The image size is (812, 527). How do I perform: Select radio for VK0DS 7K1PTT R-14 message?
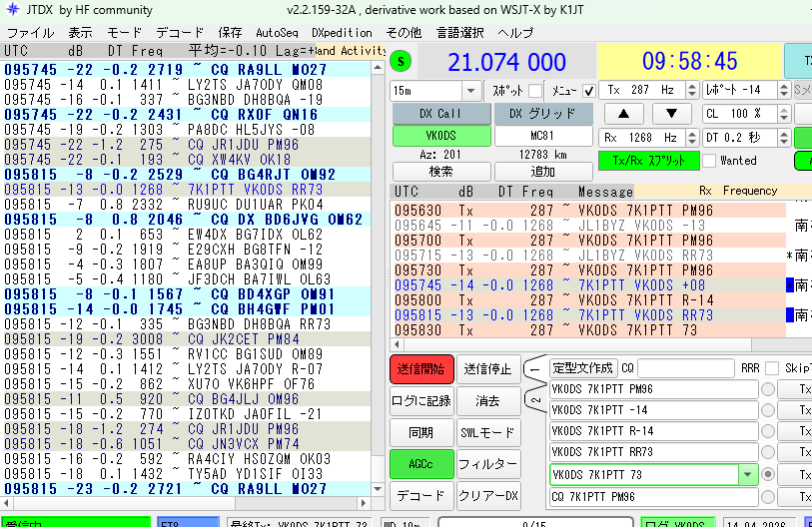point(768,431)
